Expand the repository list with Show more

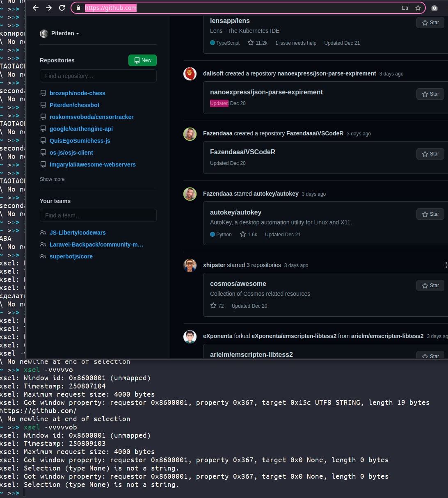coord(52,179)
